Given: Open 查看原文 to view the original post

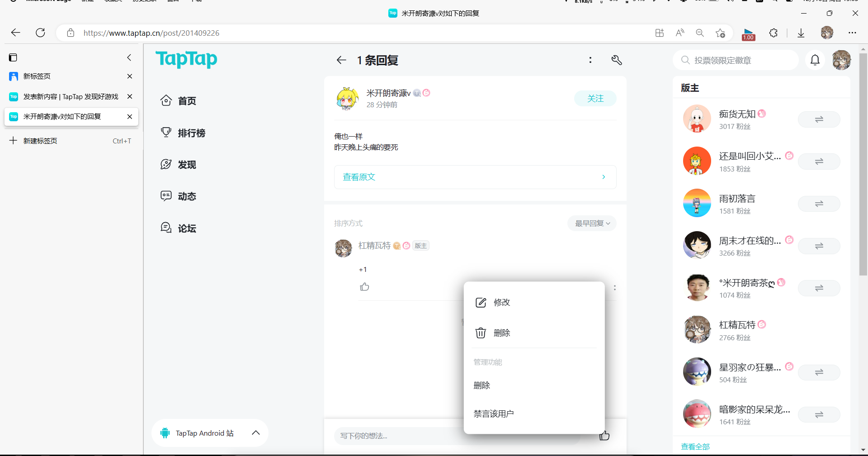Looking at the screenshot, I should (x=475, y=177).
